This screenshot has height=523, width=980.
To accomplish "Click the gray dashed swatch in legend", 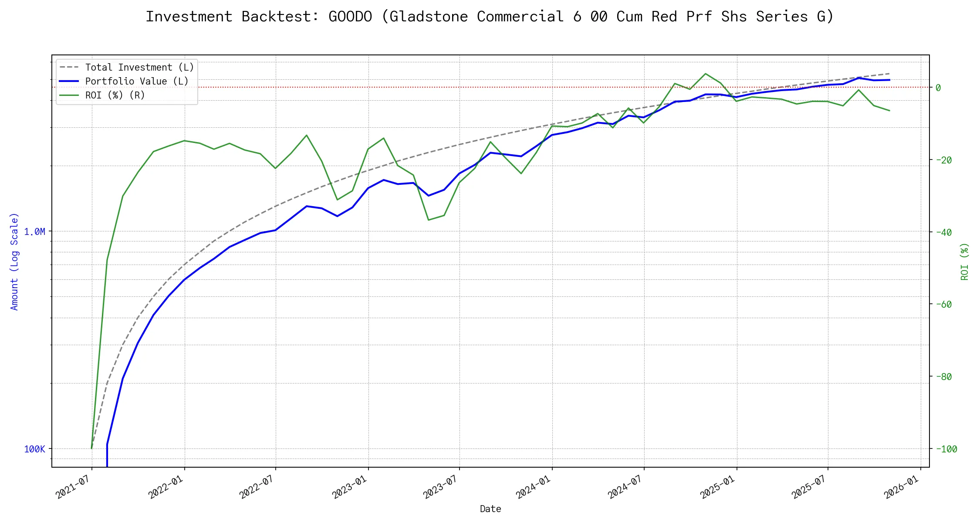I will [x=69, y=68].
